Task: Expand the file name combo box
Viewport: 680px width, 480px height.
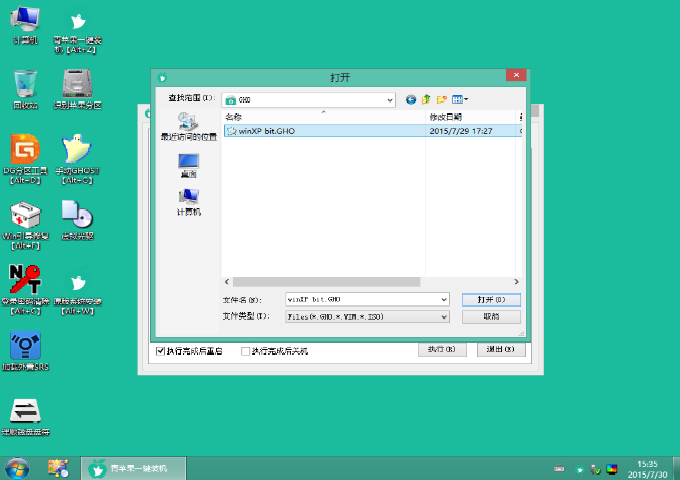Action: [x=444, y=299]
